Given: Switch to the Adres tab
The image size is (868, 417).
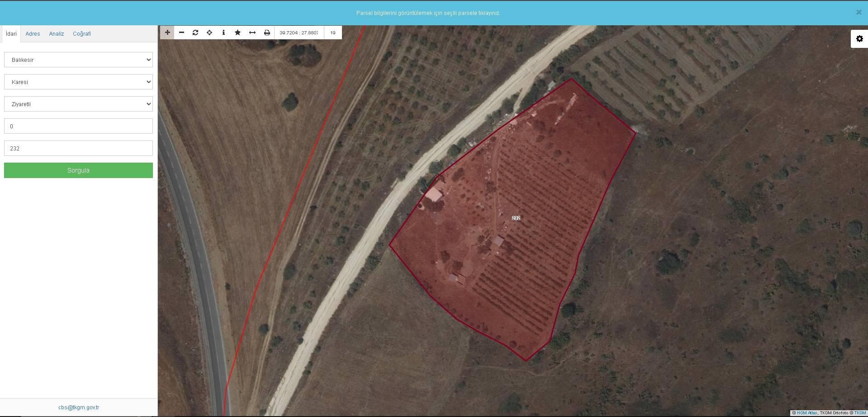Looking at the screenshot, I should [33, 34].
